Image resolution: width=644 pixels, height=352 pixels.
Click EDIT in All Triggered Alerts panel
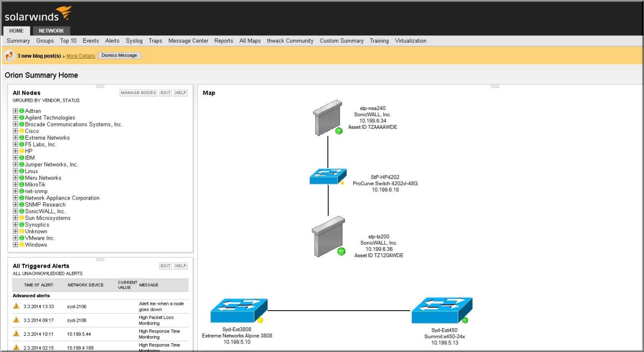[x=166, y=266]
